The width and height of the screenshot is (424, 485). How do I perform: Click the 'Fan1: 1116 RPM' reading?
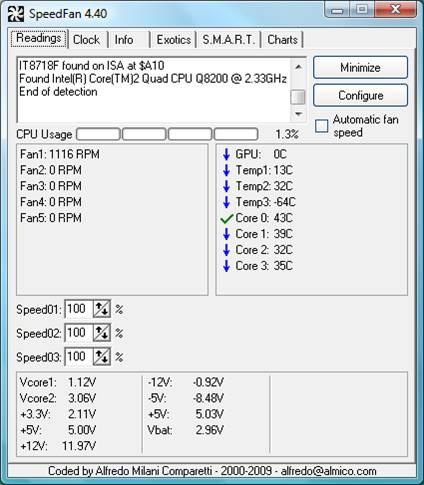[60, 154]
